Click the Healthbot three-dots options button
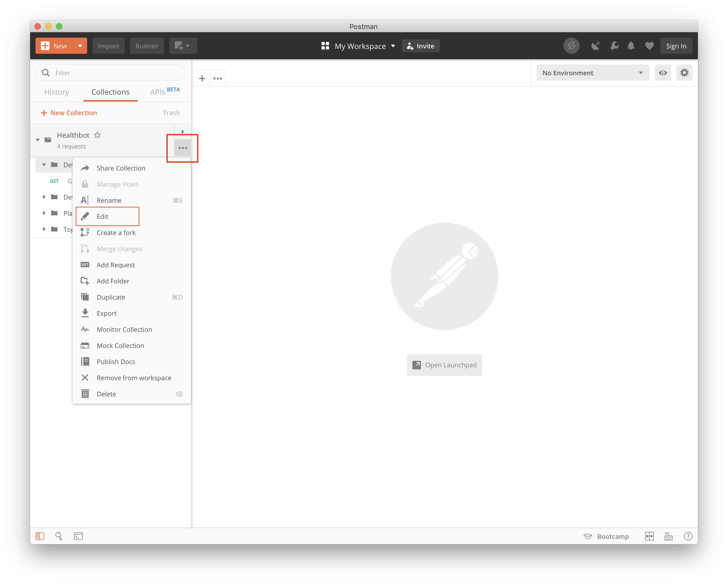Image resolution: width=728 pixels, height=584 pixels. 183,148
